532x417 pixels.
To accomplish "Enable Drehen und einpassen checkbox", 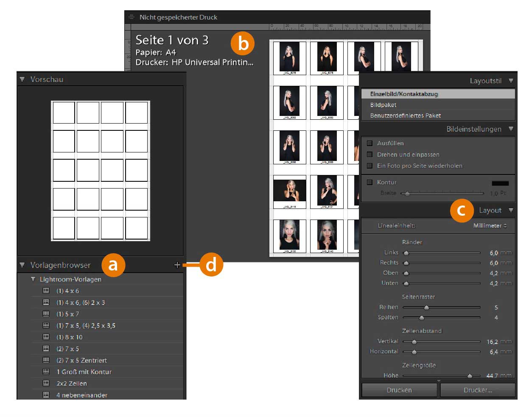I will [370, 154].
